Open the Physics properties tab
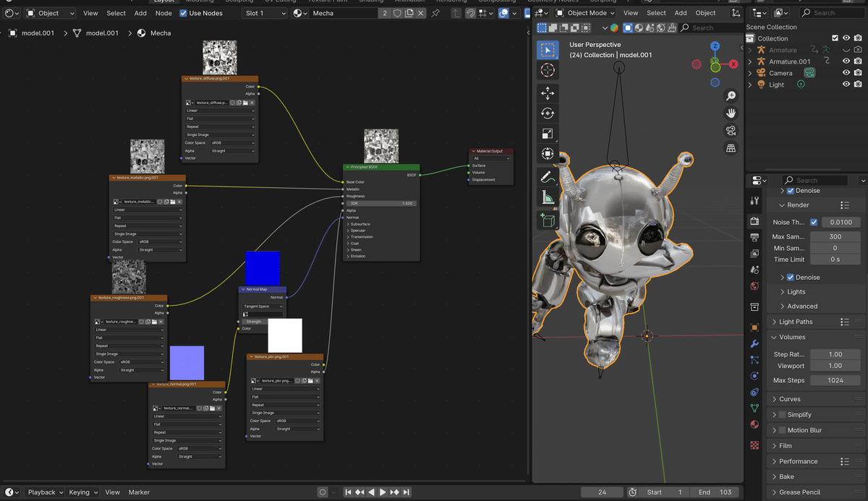 pos(755,376)
